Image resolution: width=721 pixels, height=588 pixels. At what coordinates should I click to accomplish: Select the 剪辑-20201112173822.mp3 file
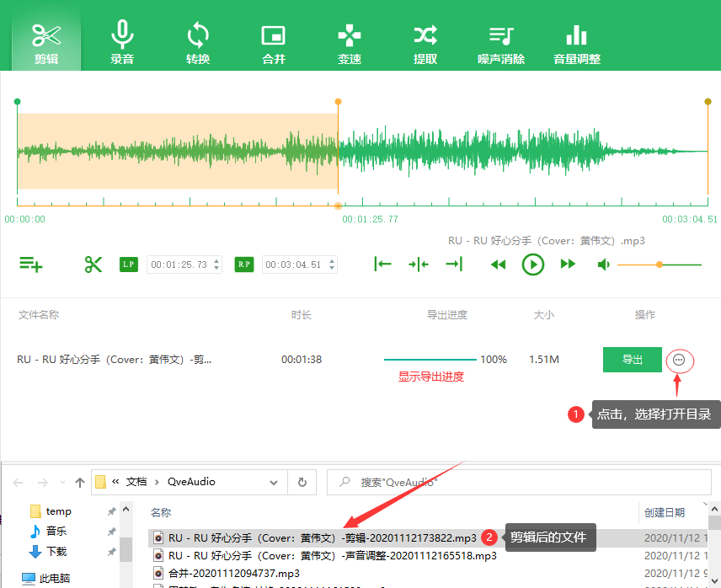pos(322,537)
